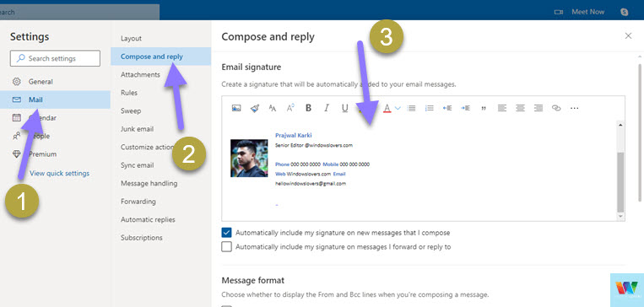Click the Prajwal Karki name text
The image size is (644, 307).
293,136
